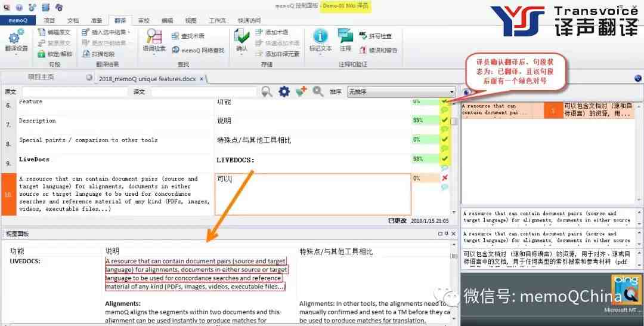Expand the 语词检索 dropdown arrow
This screenshot has width=644, height=326.
tap(154, 54)
